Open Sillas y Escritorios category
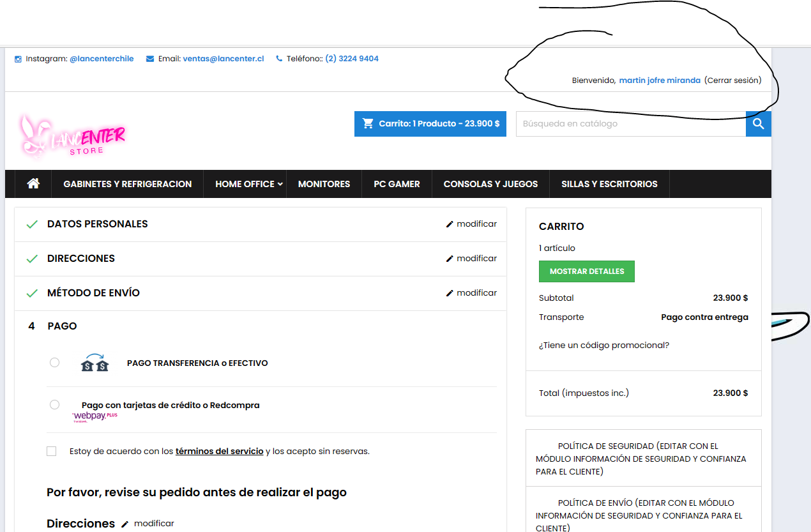 click(609, 184)
